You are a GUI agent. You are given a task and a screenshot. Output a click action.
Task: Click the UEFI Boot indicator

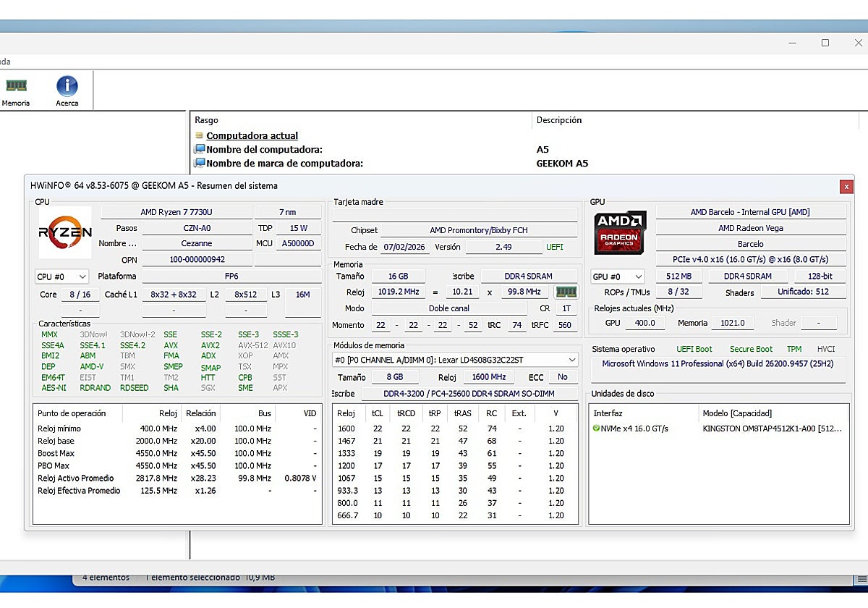click(x=694, y=349)
